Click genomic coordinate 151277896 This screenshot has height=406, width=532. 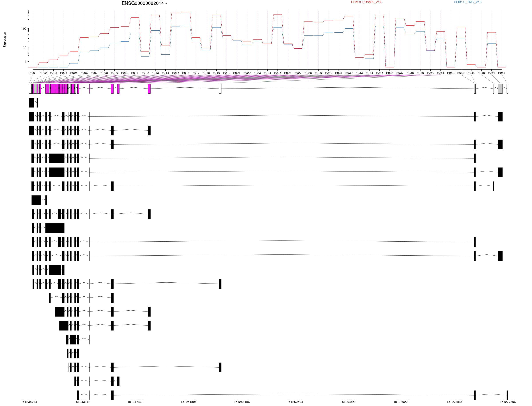[508, 402]
